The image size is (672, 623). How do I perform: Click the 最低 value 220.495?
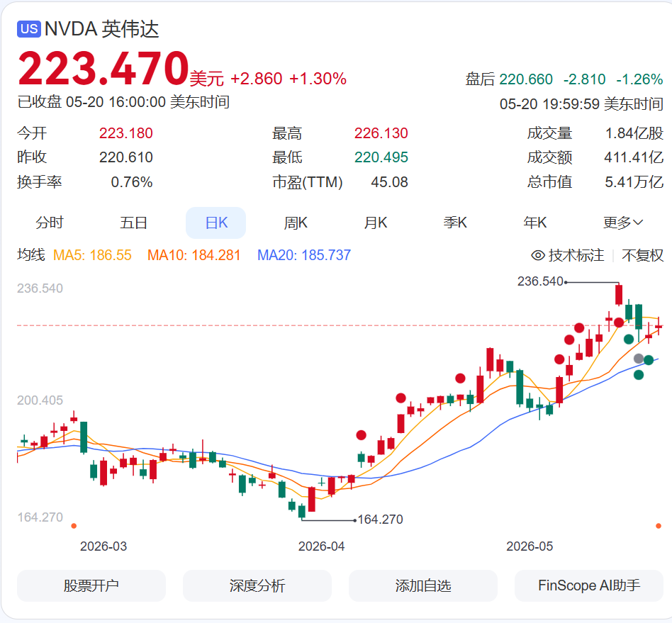381,157
